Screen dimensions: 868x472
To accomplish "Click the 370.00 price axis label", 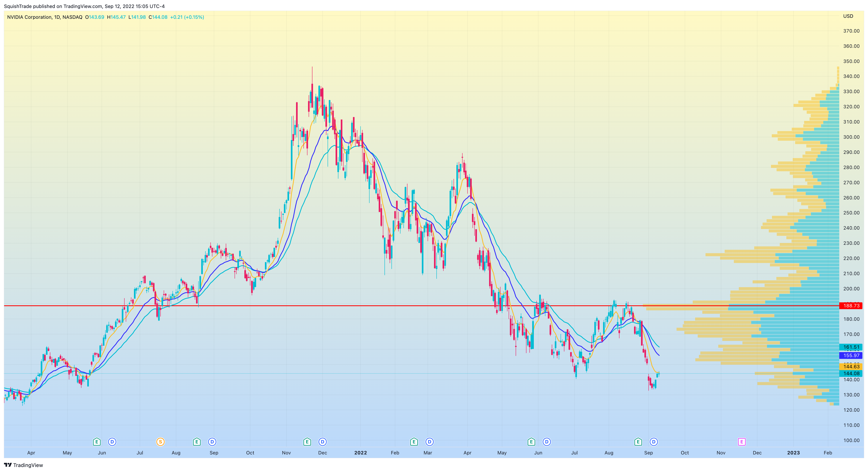I will [x=851, y=31].
